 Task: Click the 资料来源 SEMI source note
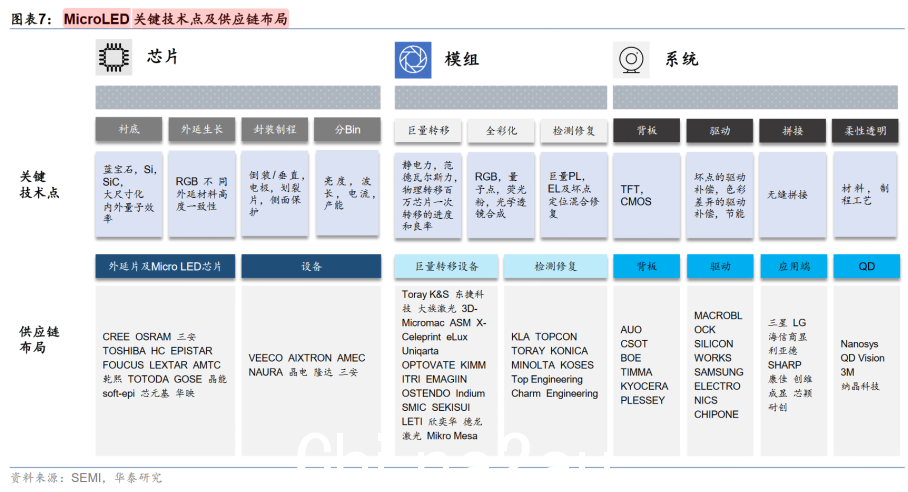pos(86,478)
